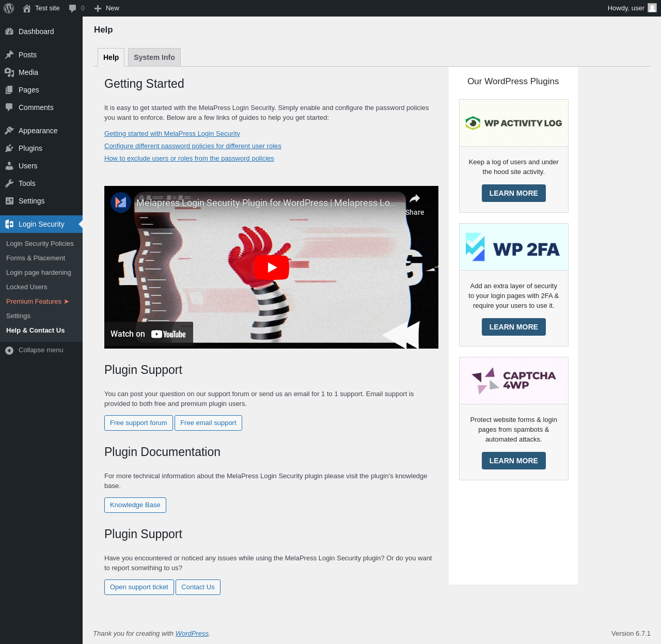Click the Test site name in admin bar
This screenshot has width=661, height=644.
pyautogui.click(x=48, y=8)
